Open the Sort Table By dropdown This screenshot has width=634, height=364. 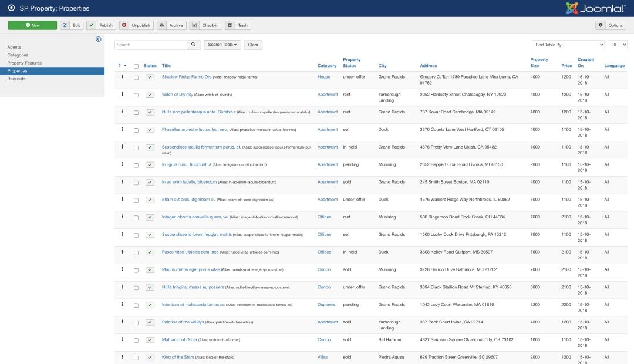(568, 45)
